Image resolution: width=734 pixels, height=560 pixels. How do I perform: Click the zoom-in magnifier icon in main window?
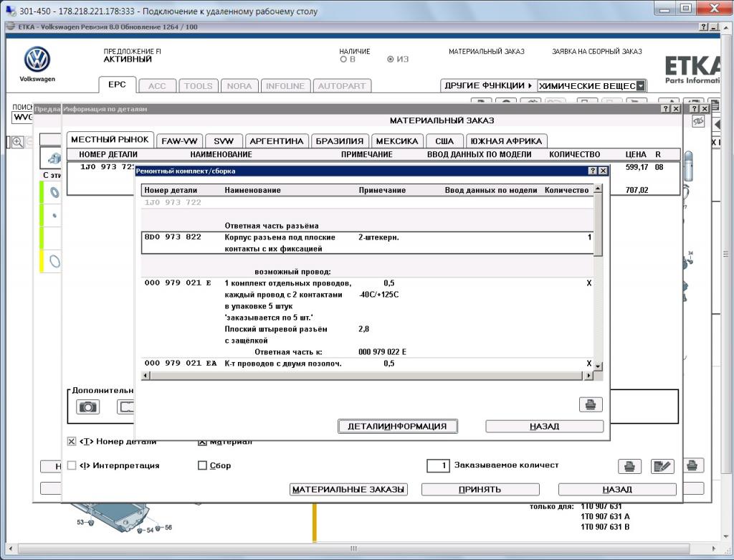click(18, 142)
